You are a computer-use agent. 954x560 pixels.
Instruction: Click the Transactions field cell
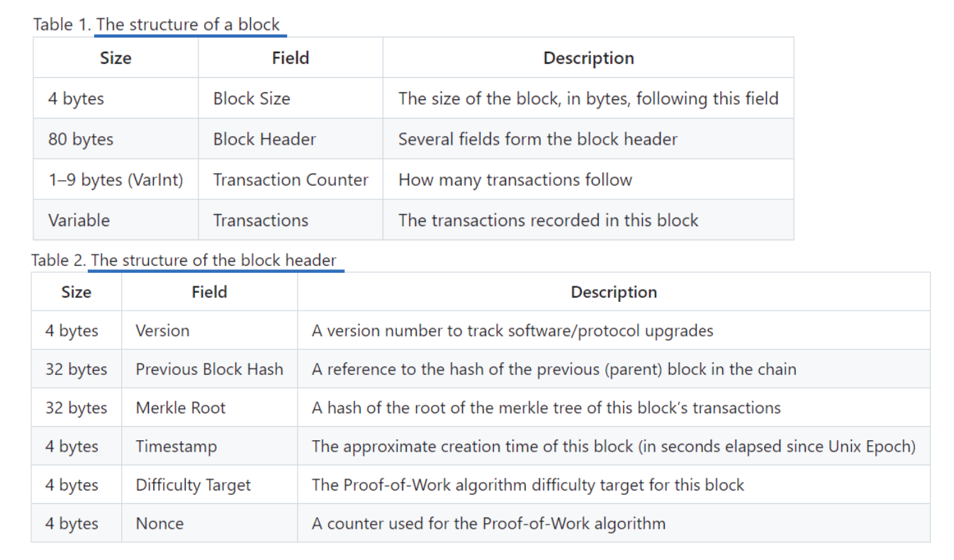(x=291, y=220)
